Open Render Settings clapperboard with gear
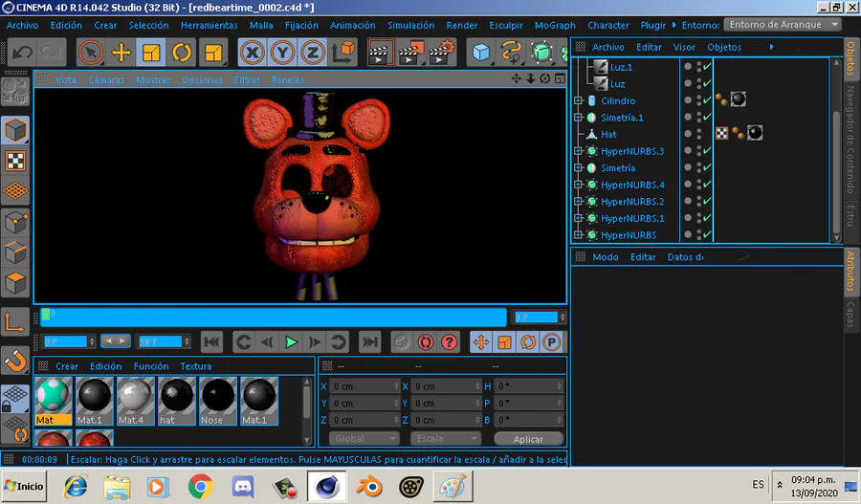This screenshot has height=504, width=861. [x=442, y=53]
